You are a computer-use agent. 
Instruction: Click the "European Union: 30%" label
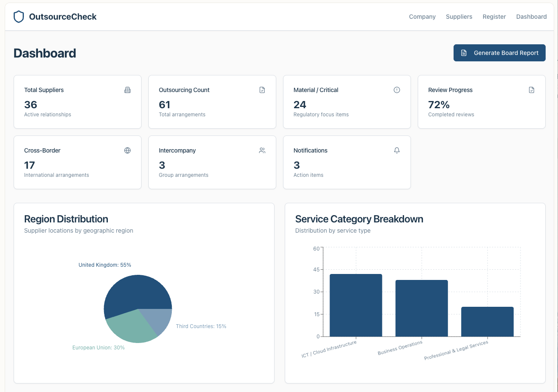pyautogui.click(x=98, y=348)
